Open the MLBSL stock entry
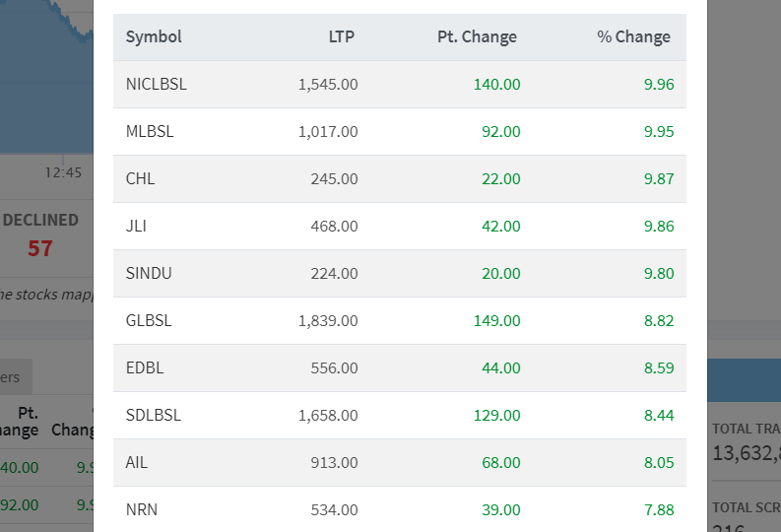The height and width of the screenshot is (532, 781). click(150, 131)
